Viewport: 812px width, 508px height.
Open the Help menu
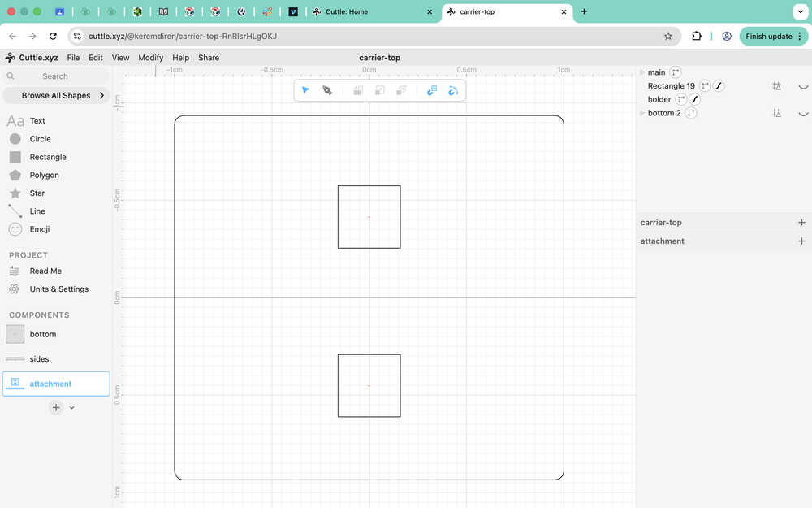181,58
